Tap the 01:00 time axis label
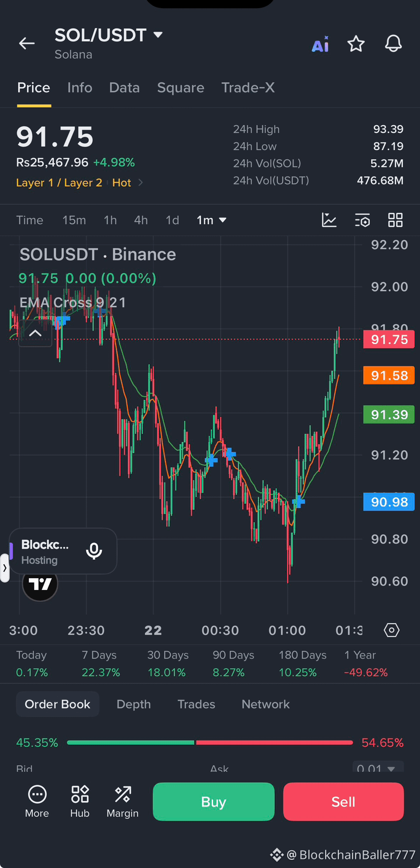Viewport: 420px width, 868px height. coord(287,631)
